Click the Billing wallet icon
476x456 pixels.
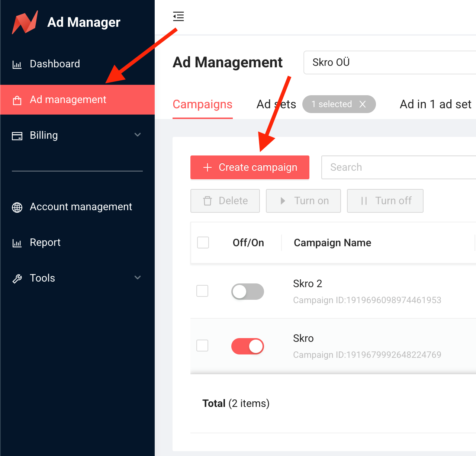point(17,136)
